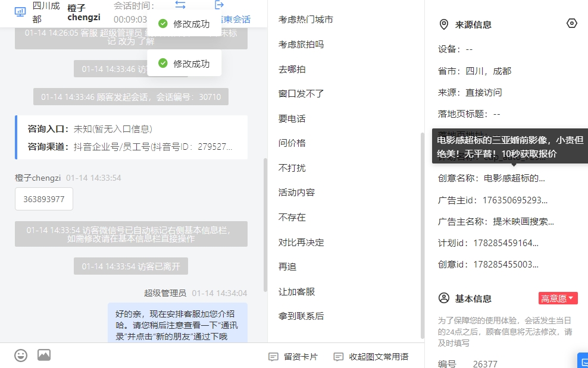Select quick phrase 去哪拍
Image resolution: width=588 pixels, height=368 pixels.
pyautogui.click(x=292, y=70)
